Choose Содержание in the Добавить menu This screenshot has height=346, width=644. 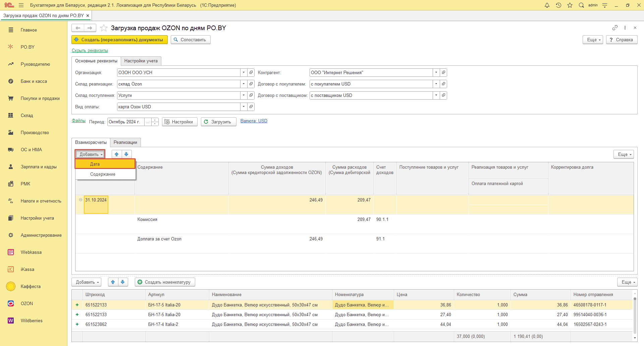click(x=105, y=174)
